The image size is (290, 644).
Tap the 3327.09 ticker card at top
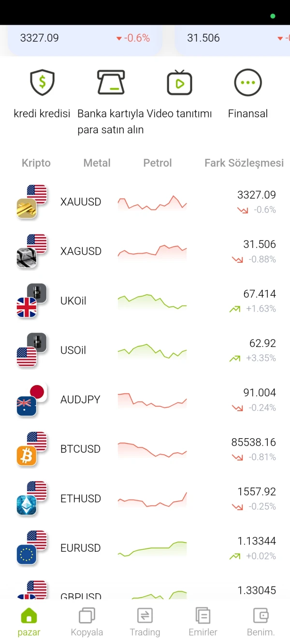85,39
